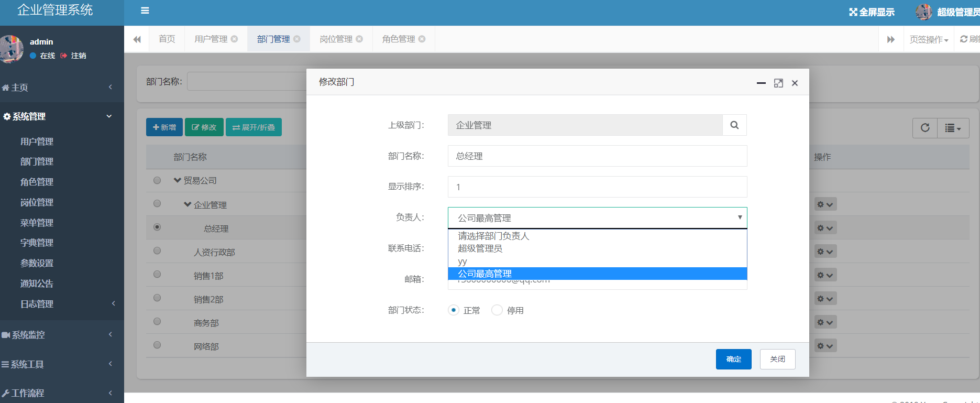980x403 pixels.
Task: Open the top-right user avatar
Action: (x=924, y=12)
